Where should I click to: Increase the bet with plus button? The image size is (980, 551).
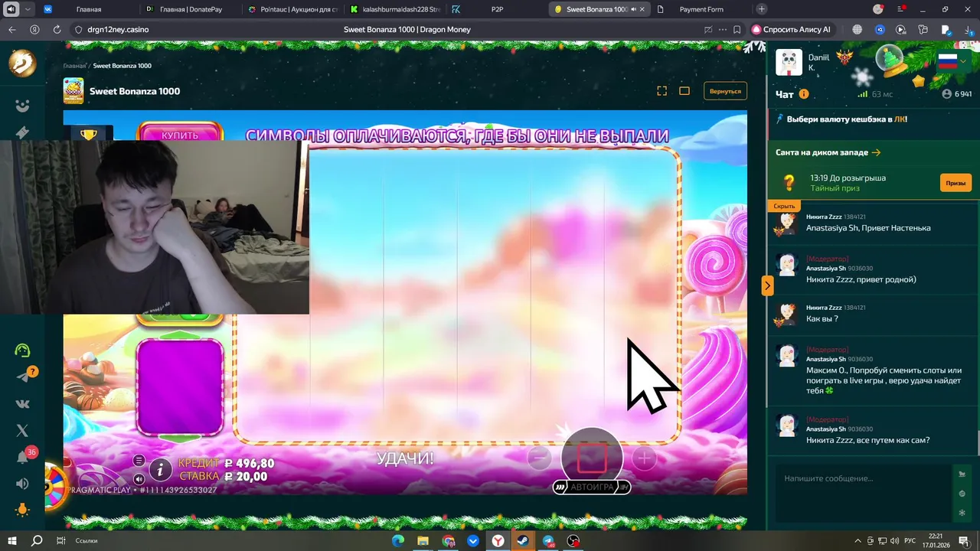644,458
